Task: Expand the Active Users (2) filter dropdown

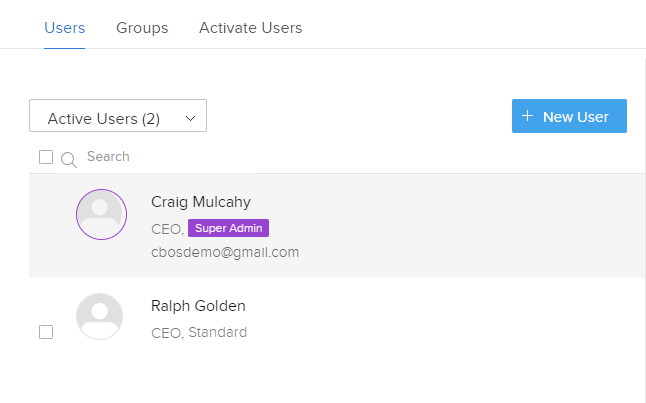Action: [118, 115]
